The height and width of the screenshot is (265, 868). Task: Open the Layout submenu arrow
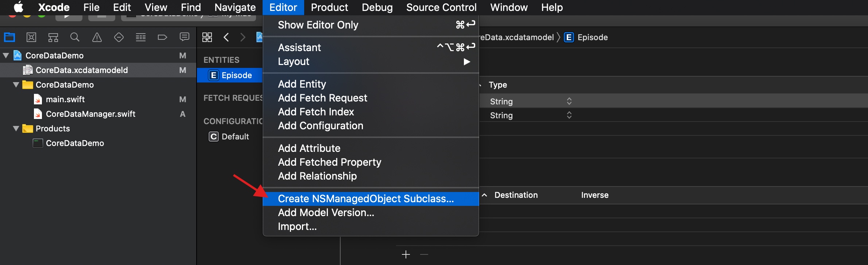pos(467,62)
